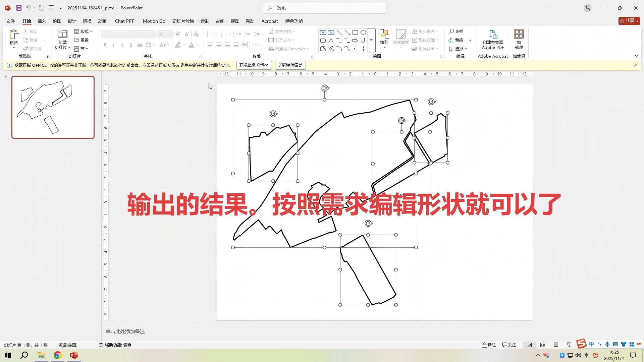Click the save icon in title bar
644x362 pixels.
19,8
